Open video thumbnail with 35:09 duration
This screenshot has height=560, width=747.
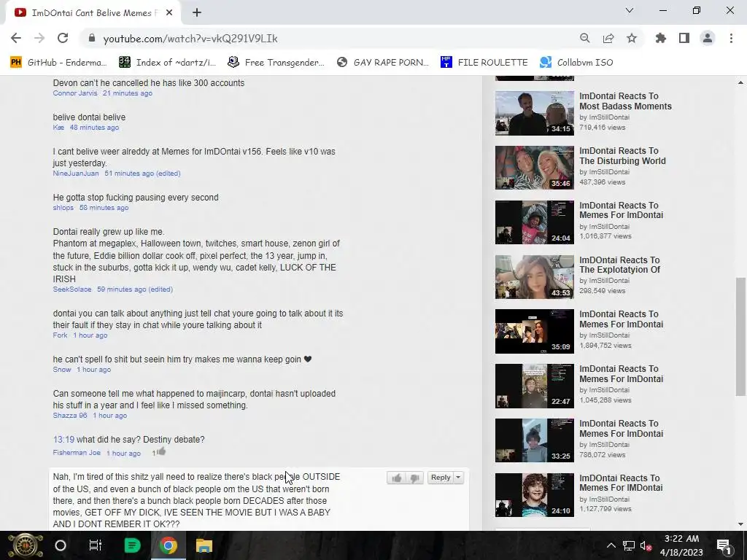tap(535, 332)
